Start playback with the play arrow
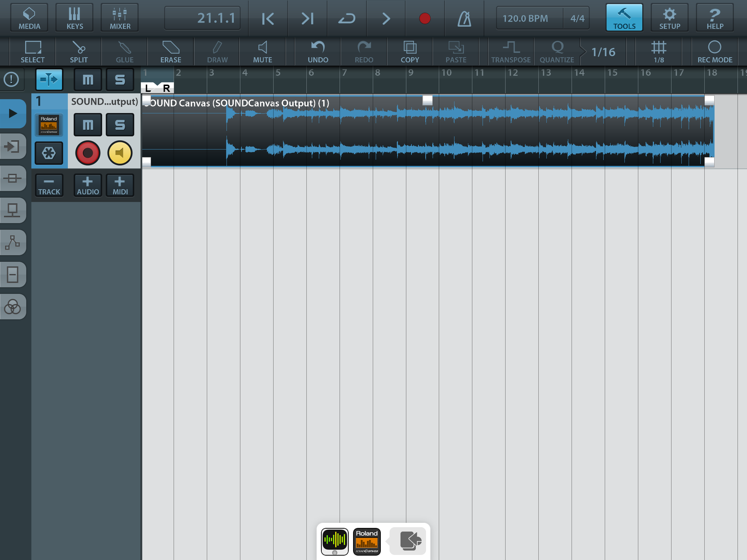 click(x=386, y=18)
